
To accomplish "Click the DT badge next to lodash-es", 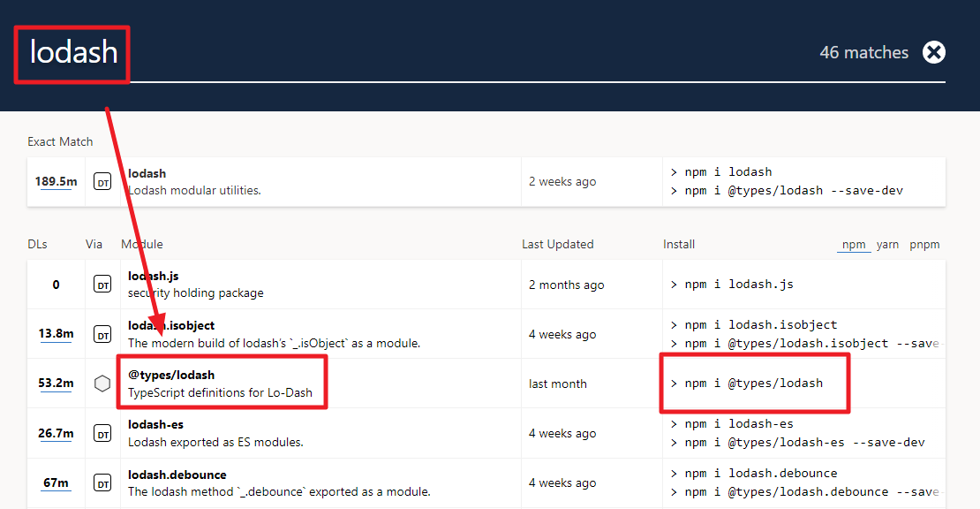I will (x=103, y=432).
